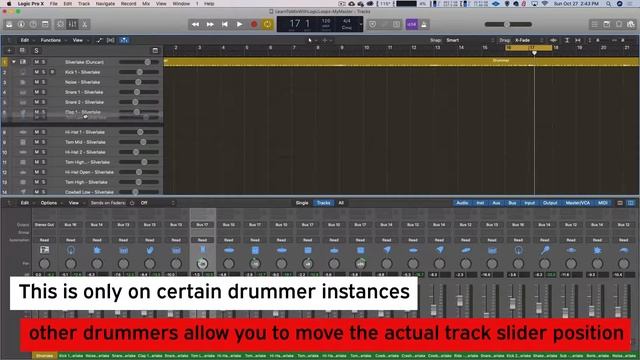This screenshot has height=360, width=640.
Task: Click vertical auto zoom icon
Action: pyautogui.click(x=567, y=40)
